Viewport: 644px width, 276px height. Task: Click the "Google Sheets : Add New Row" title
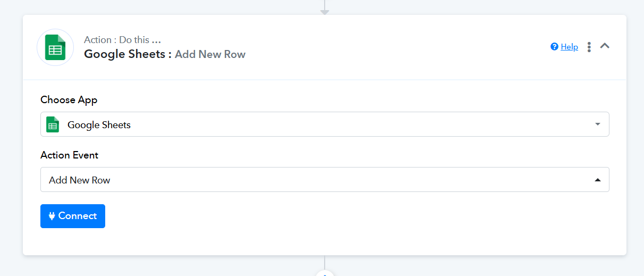coord(165,54)
